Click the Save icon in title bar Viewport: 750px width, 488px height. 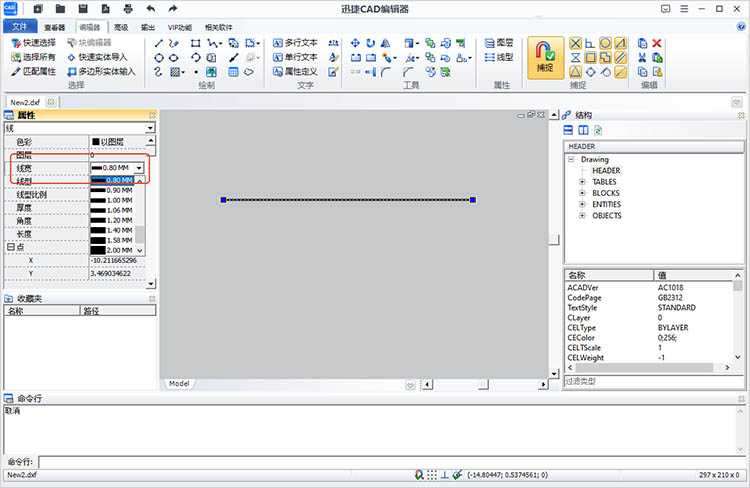[x=83, y=9]
